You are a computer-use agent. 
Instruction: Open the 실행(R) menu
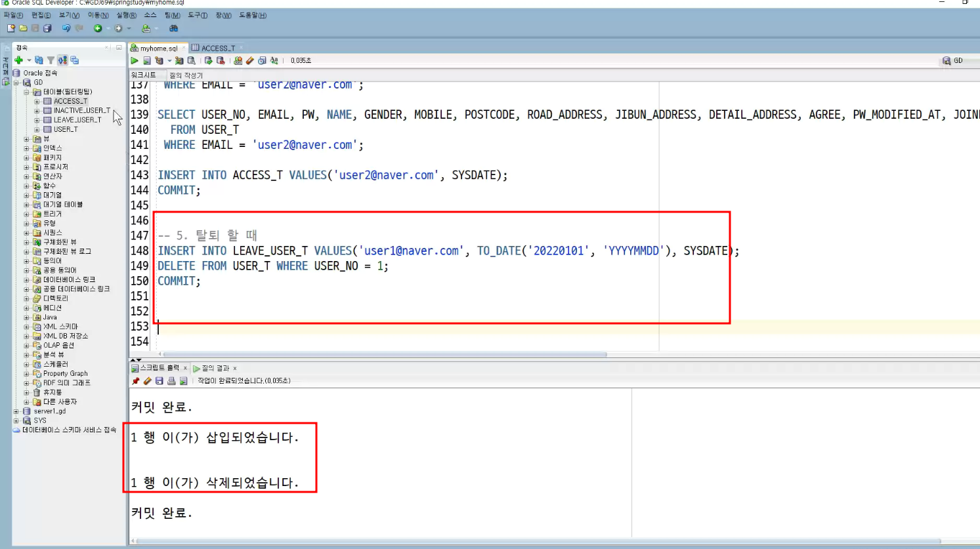[126, 15]
